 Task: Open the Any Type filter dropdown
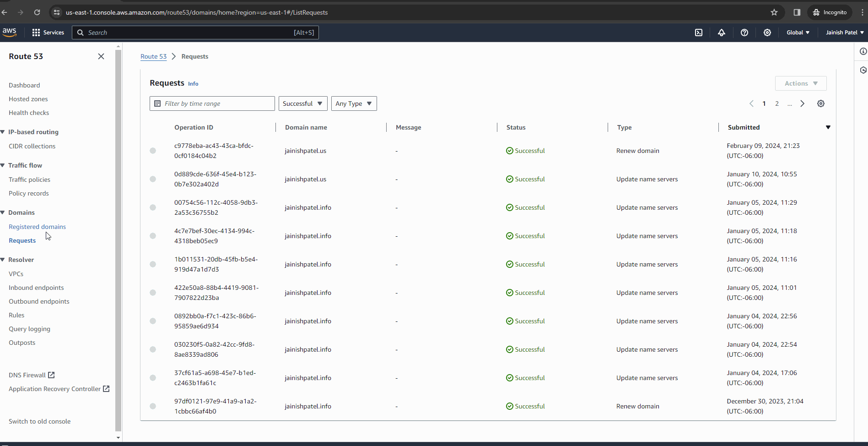(354, 103)
